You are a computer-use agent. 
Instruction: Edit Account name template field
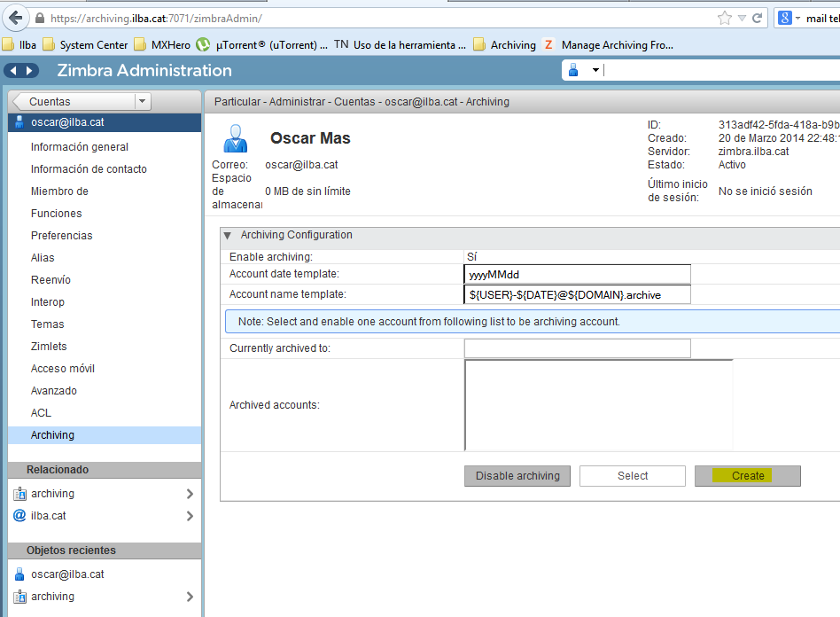[578, 294]
